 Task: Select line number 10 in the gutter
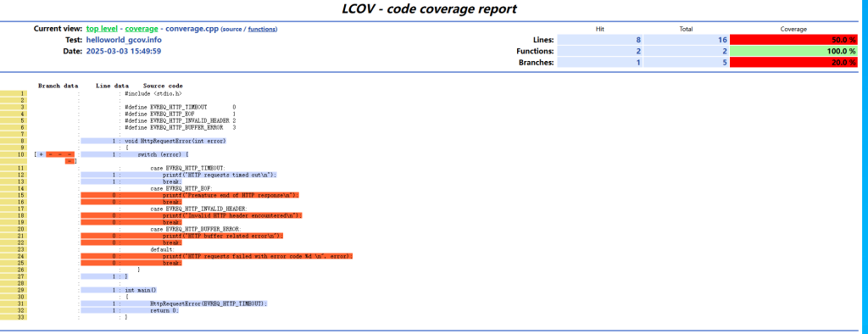pyautogui.click(x=14, y=154)
